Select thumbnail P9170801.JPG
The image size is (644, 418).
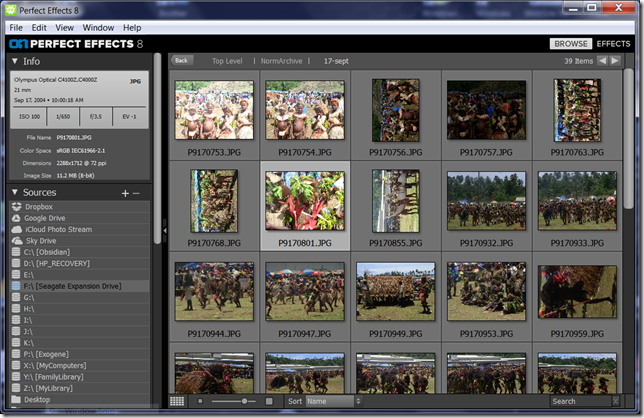[x=305, y=201]
